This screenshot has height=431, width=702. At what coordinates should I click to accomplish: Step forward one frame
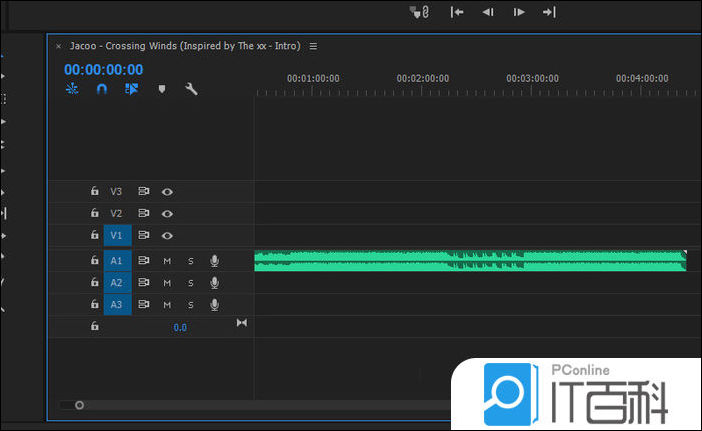(518, 12)
